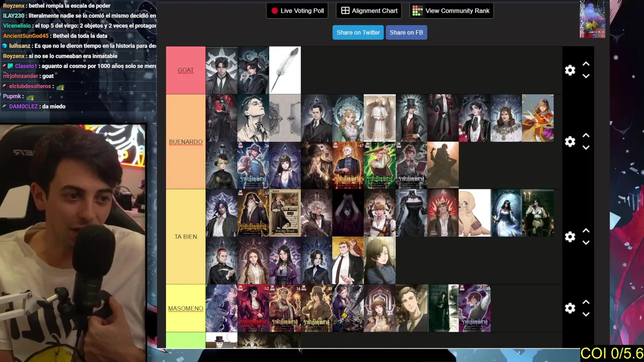The image size is (644, 362).
Task: Click username elclubdesolteros in chat
Action: (x=30, y=86)
